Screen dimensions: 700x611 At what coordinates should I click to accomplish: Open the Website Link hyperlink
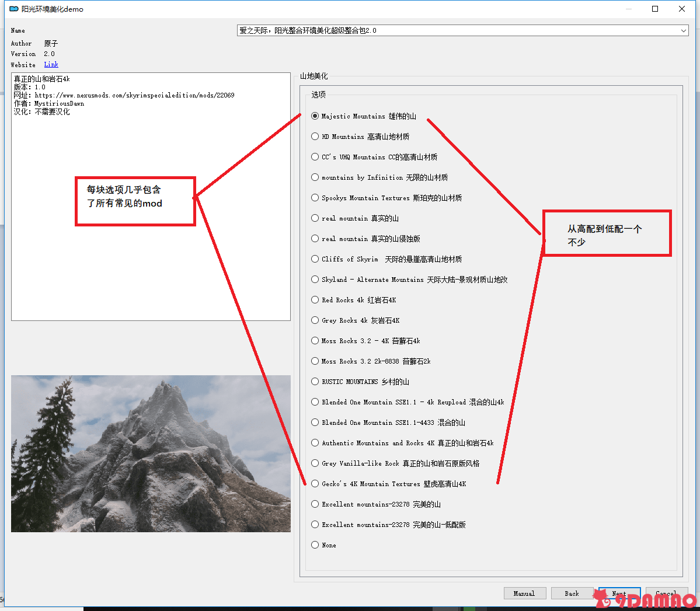[x=51, y=65]
